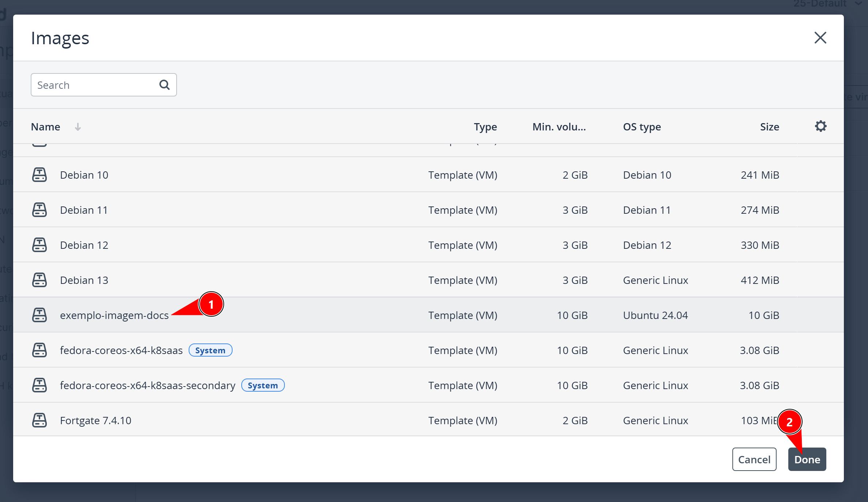Dismiss the dialog with Cancel
The height and width of the screenshot is (502, 868).
[754, 459]
